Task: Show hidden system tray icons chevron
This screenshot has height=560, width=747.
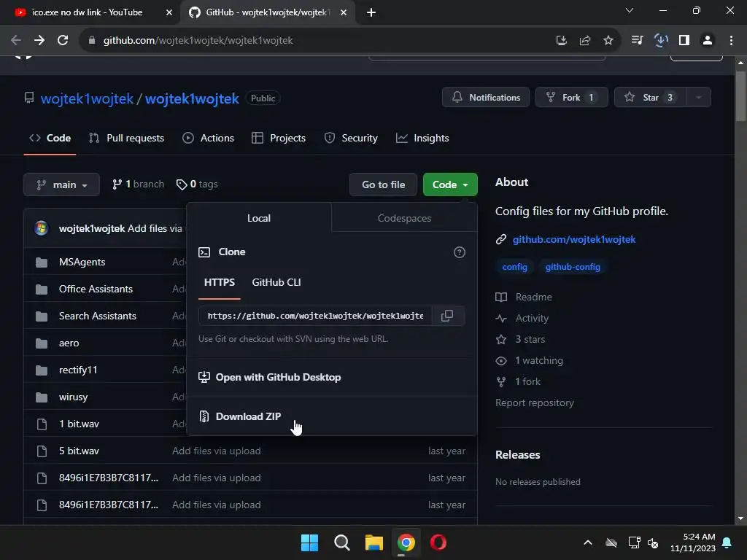Action: point(588,542)
